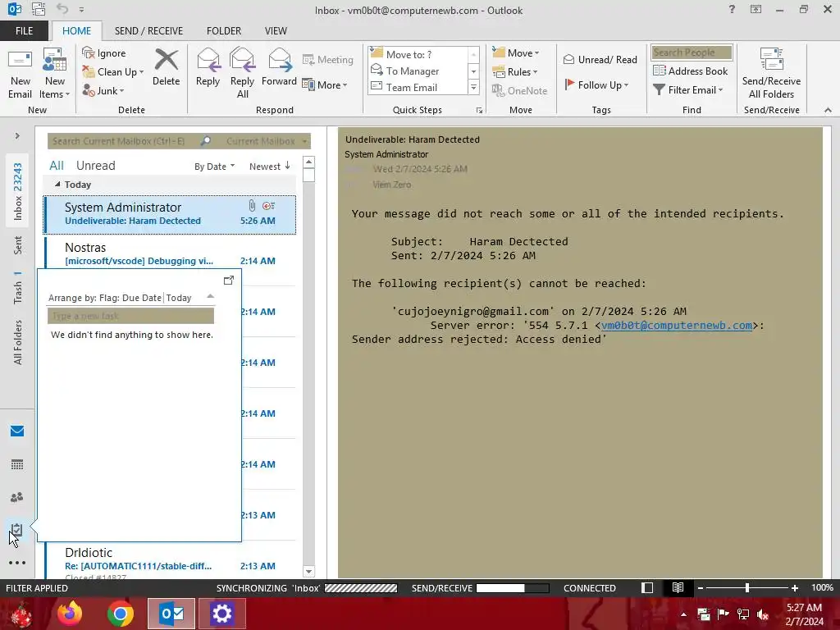Switch to Tasks view
This screenshot has height=630, width=840.
[x=16, y=531]
